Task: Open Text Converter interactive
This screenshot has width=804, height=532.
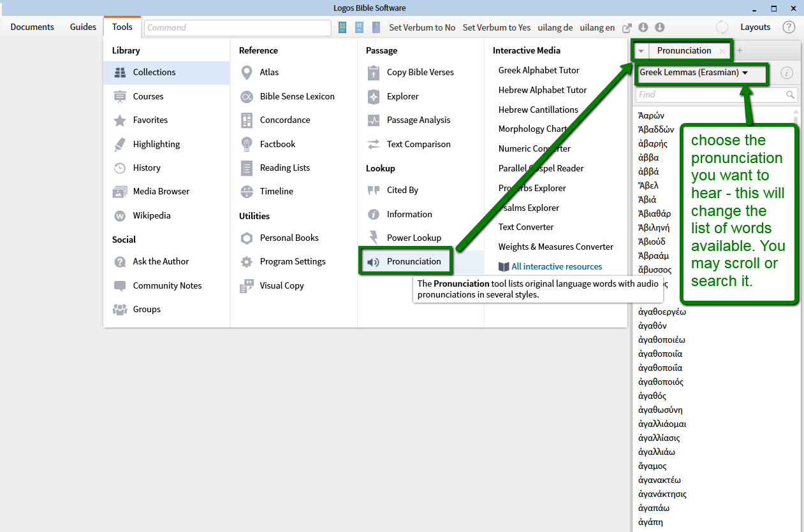Action: click(526, 227)
